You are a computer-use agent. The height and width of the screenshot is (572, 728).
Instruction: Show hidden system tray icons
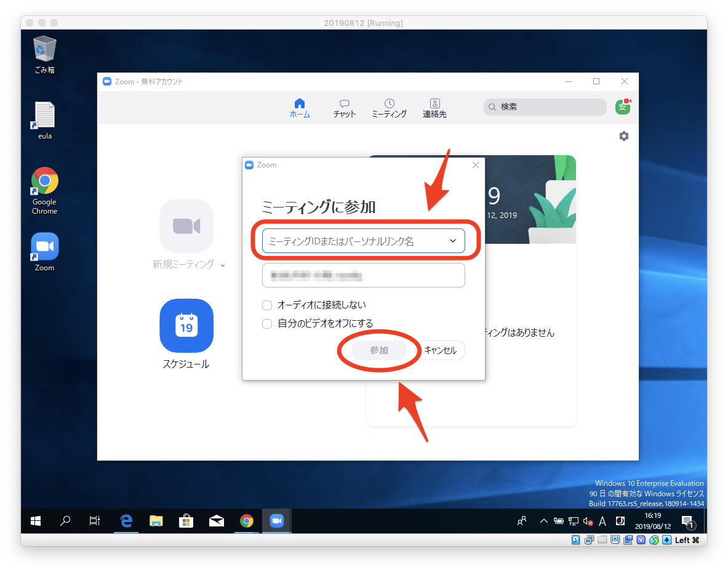[543, 521]
